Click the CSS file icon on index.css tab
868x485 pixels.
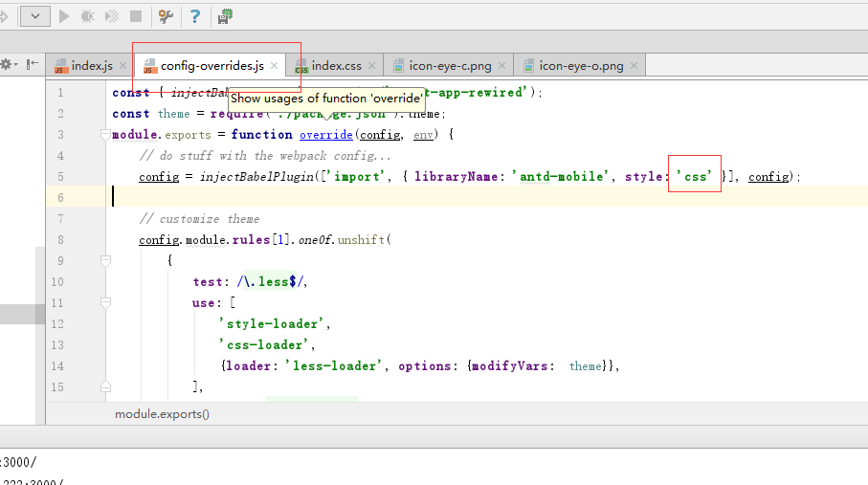click(x=301, y=66)
